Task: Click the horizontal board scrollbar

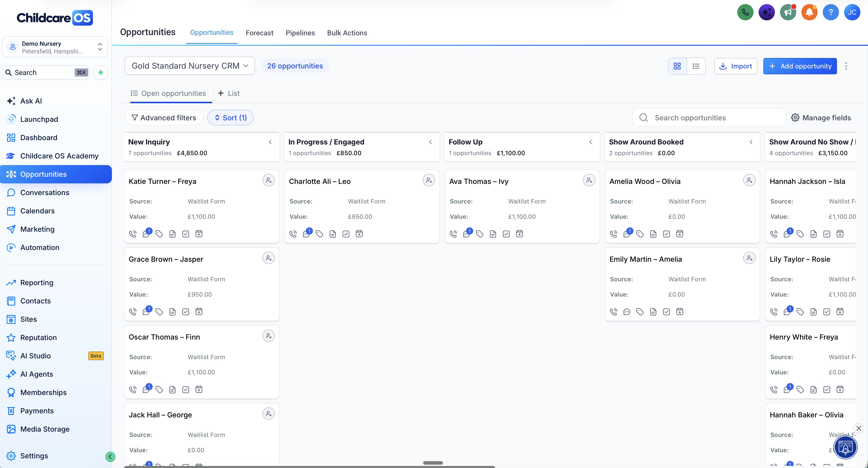Action: tap(309, 467)
